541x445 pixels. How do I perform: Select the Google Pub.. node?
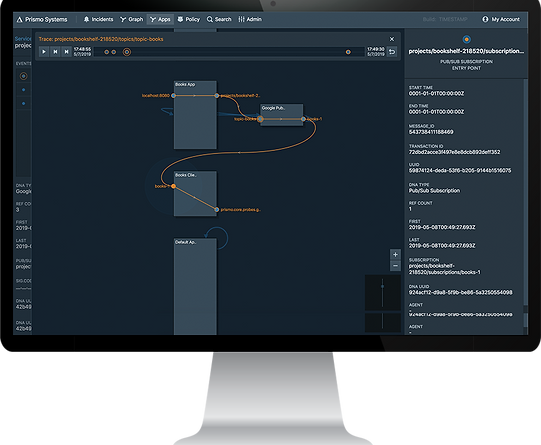tap(282, 115)
